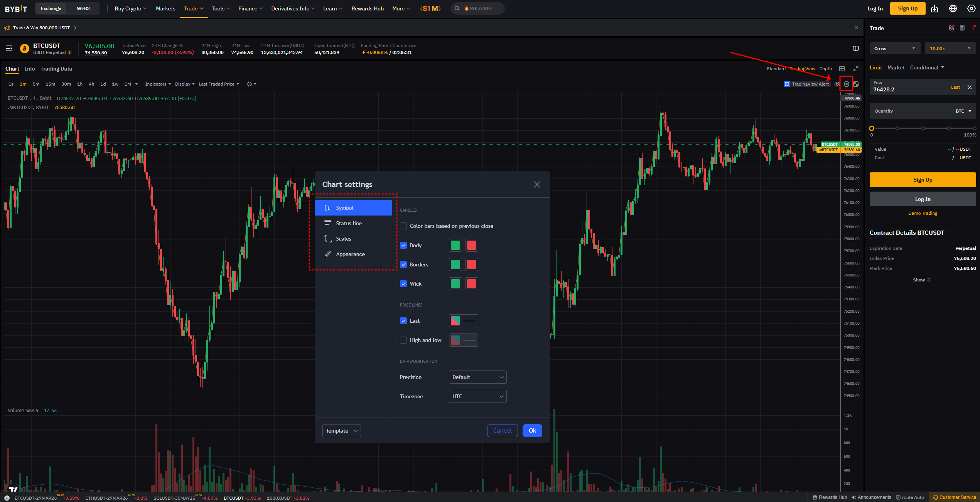Open the download app icon
Image resolution: width=980 pixels, height=502 pixels.
(934, 8)
